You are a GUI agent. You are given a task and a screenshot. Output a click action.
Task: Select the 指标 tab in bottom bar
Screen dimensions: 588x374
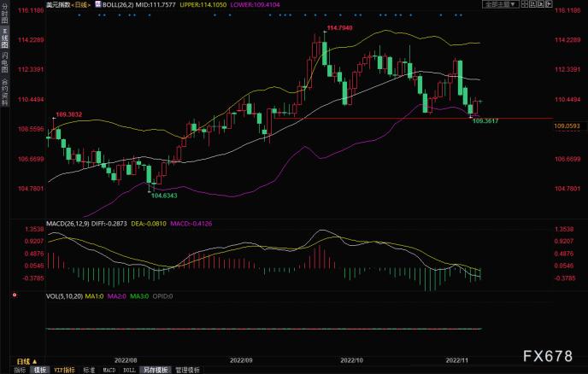20,370
